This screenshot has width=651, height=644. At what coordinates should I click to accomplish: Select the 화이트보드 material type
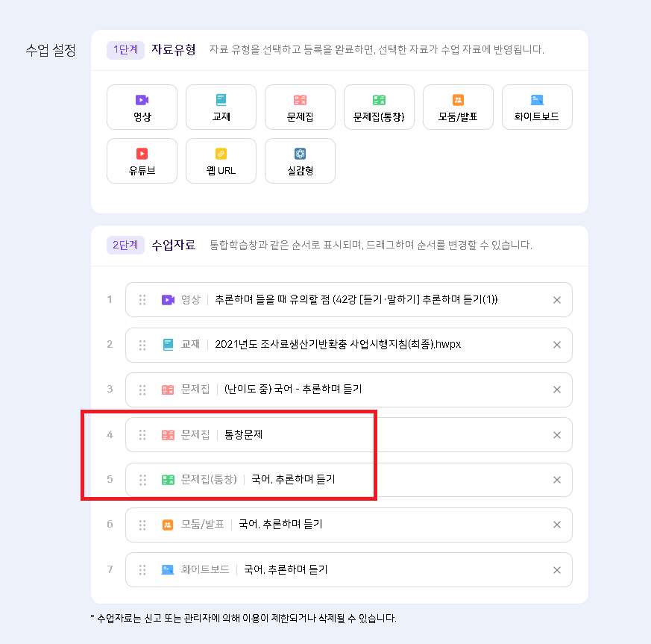tap(537, 107)
